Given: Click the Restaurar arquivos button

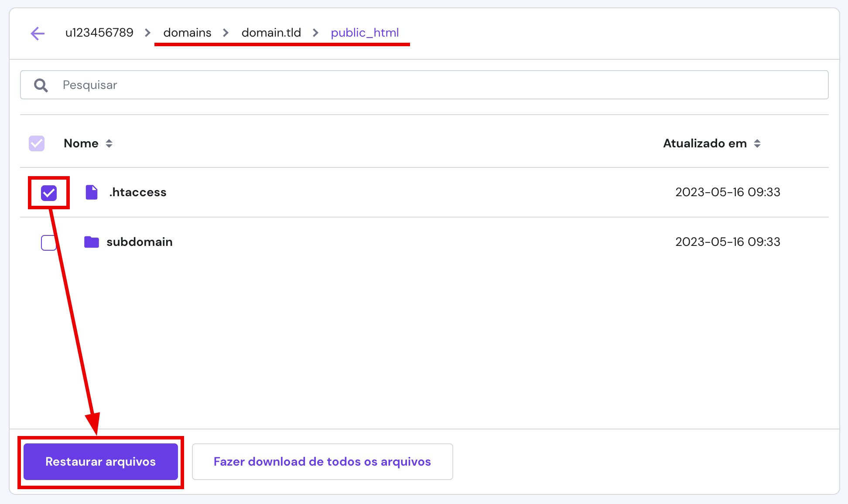Looking at the screenshot, I should coord(100,461).
